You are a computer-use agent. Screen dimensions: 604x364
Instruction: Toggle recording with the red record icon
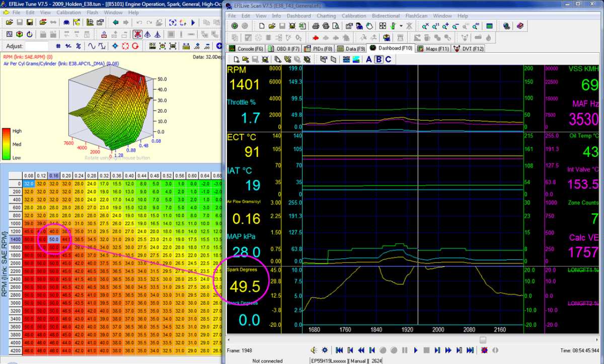click(x=484, y=349)
